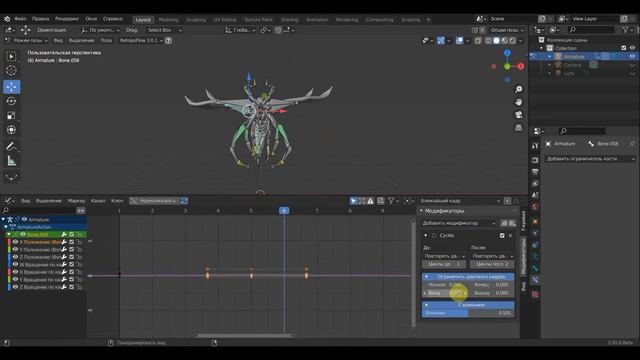
Task: Toggle visibility eye for Armature channel
Action: click(24, 219)
